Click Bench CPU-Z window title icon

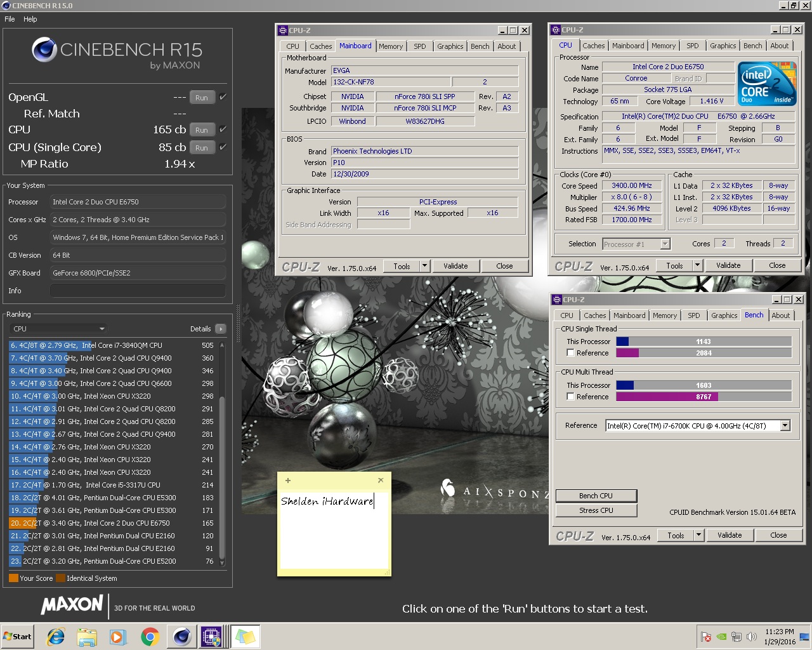pyautogui.click(x=556, y=300)
